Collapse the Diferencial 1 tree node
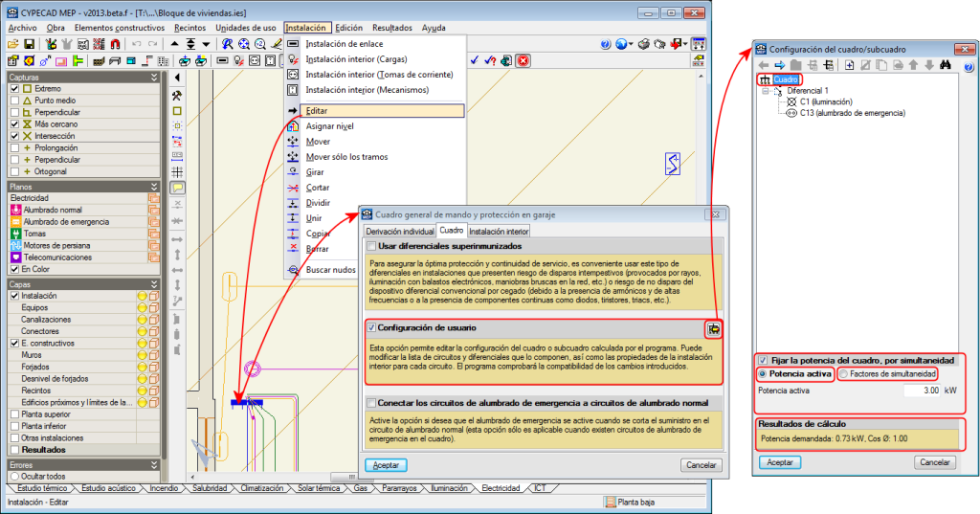Screen dimensions: 980x514 point(766,91)
